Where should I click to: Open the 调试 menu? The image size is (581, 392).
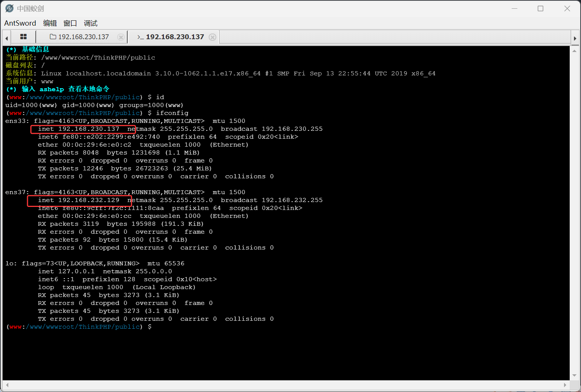pos(90,23)
